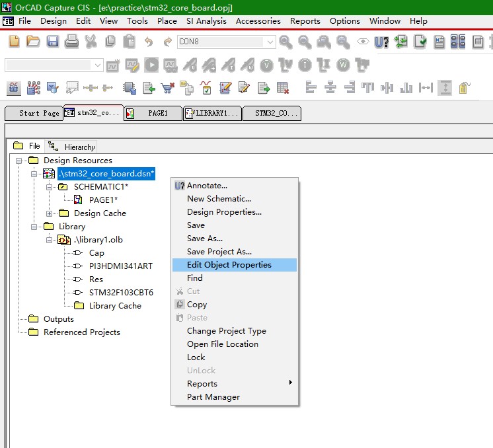Click the align right toolbar icon
The height and width of the screenshot is (448, 493).
[350, 87]
